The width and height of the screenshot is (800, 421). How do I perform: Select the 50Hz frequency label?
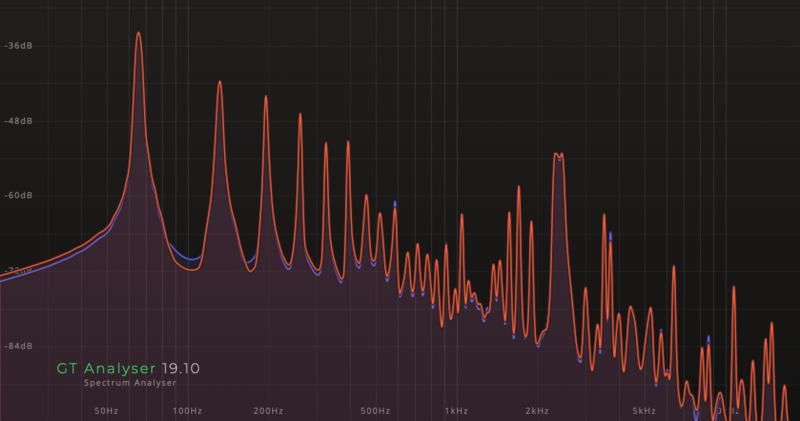pos(106,411)
